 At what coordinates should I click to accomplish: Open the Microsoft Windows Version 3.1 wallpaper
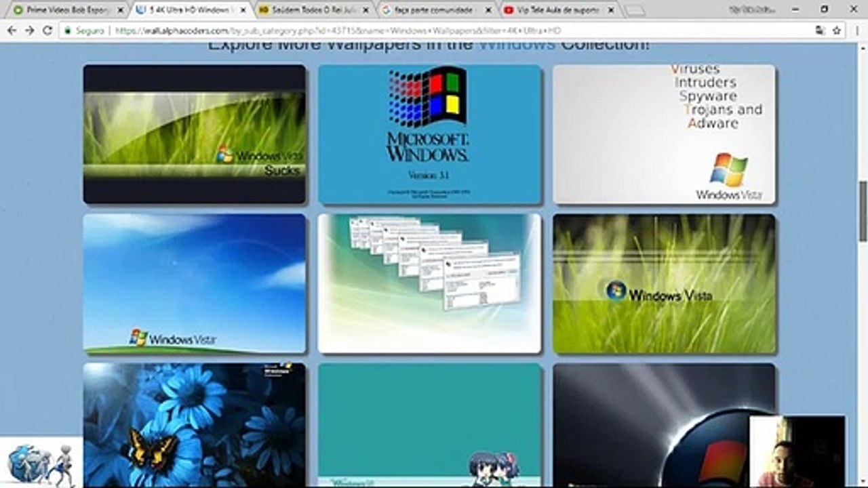[x=430, y=134]
